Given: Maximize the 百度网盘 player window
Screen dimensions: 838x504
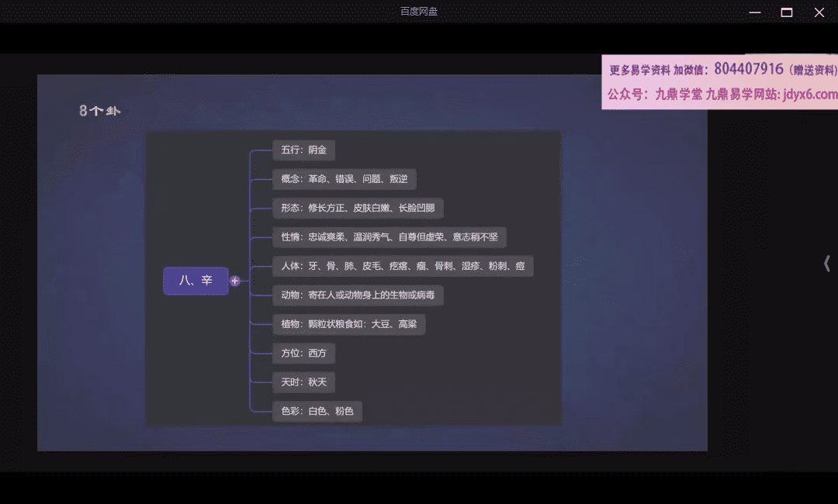Looking at the screenshot, I should point(786,12).
